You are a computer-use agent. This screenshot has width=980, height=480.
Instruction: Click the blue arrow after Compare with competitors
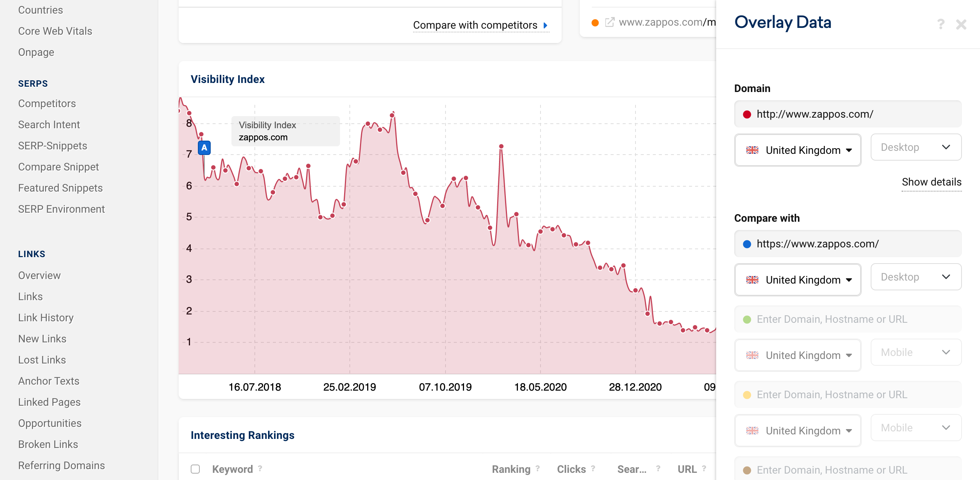point(545,26)
